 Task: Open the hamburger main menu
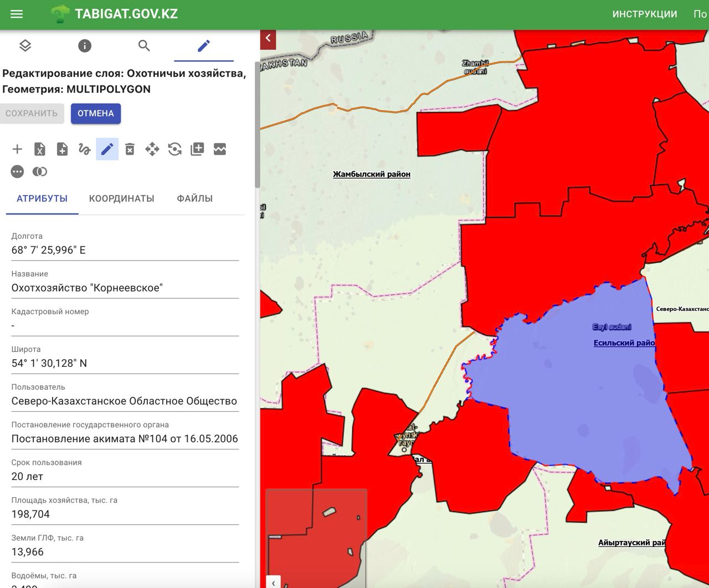[x=17, y=14]
